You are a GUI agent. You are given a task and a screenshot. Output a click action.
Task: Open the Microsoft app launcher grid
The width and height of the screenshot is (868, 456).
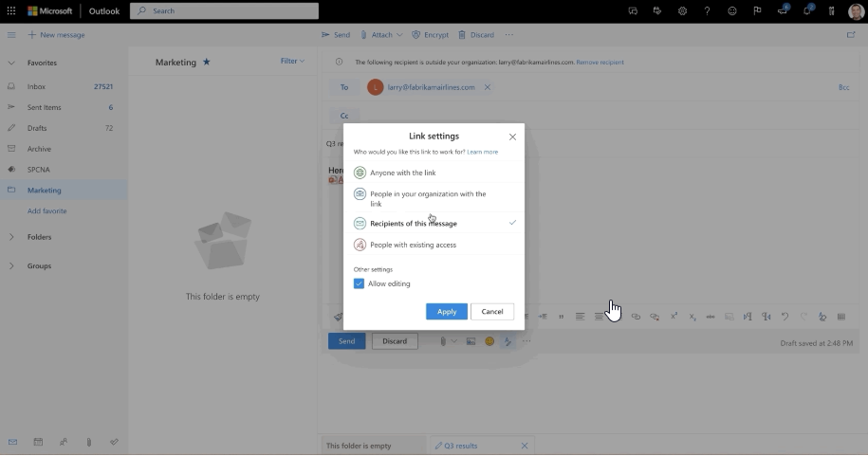click(x=11, y=10)
